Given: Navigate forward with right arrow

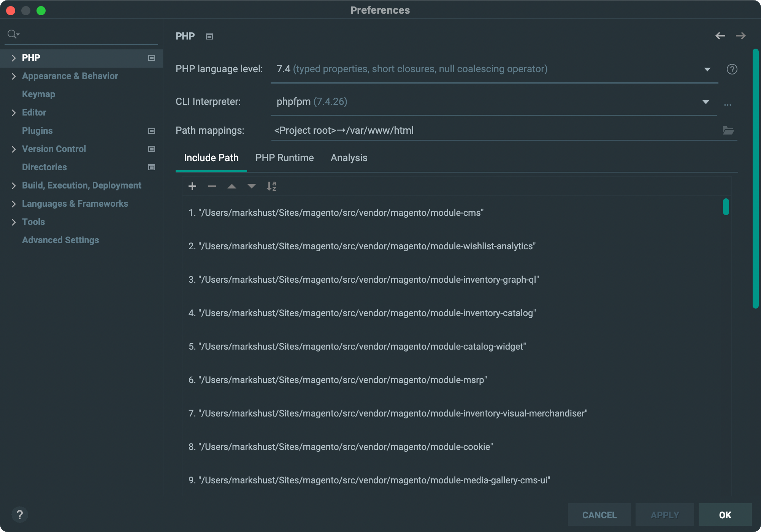Looking at the screenshot, I should (x=740, y=36).
